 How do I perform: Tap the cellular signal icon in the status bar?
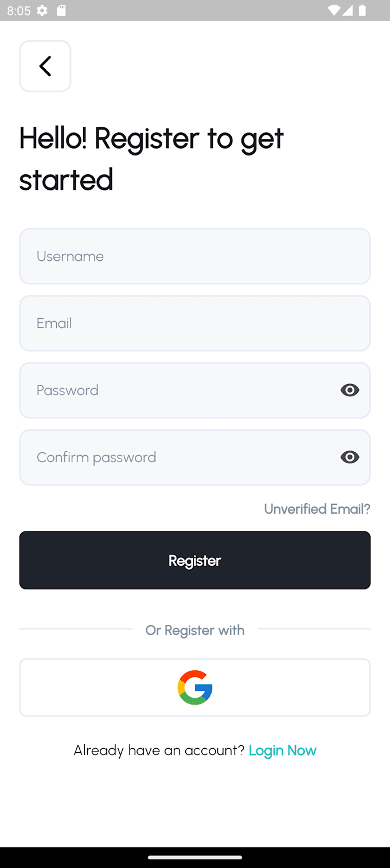pyautogui.click(x=349, y=10)
